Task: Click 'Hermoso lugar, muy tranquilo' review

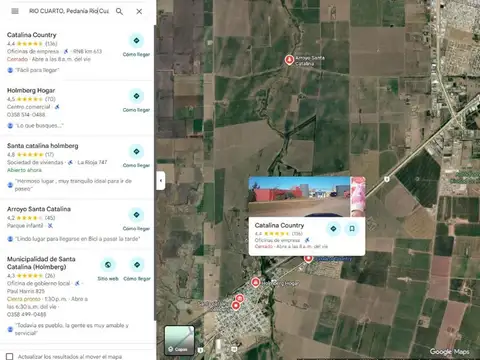Action: click(x=73, y=185)
